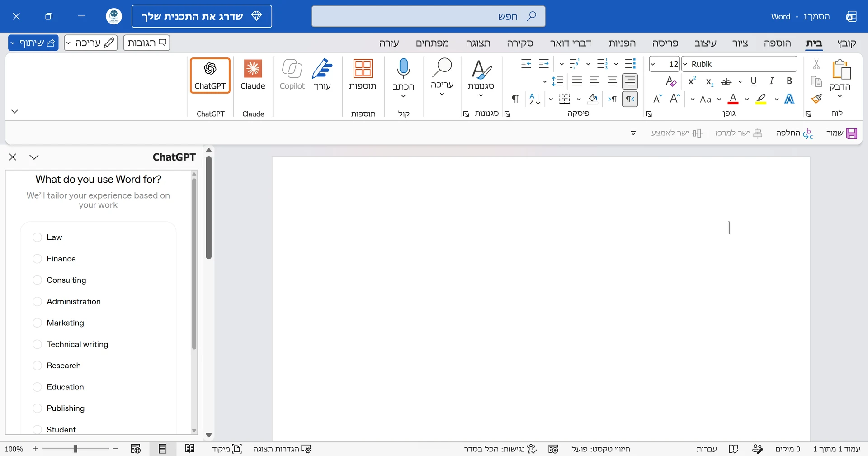Click the Focus (מיקוד) status bar icon
868x456 pixels.
click(x=237, y=449)
